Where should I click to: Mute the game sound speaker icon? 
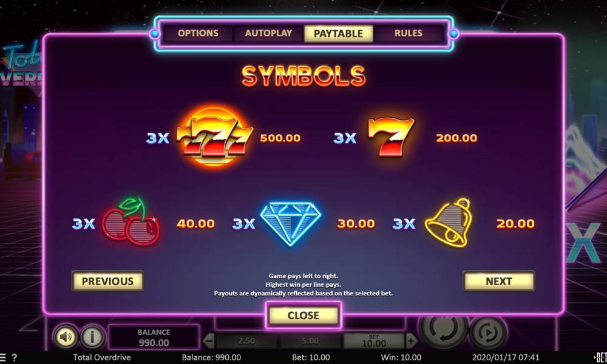pyautogui.click(x=66, y=336)
